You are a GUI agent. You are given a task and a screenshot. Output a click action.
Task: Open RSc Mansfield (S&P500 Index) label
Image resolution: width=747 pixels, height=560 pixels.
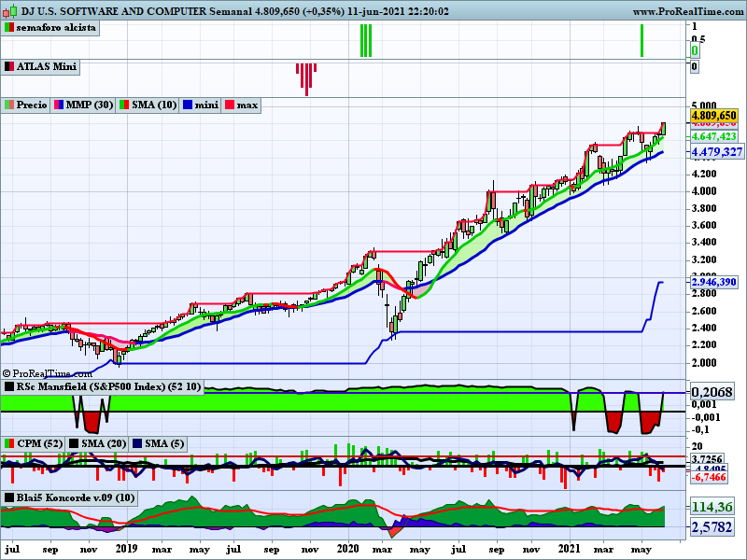coord(108,386)
